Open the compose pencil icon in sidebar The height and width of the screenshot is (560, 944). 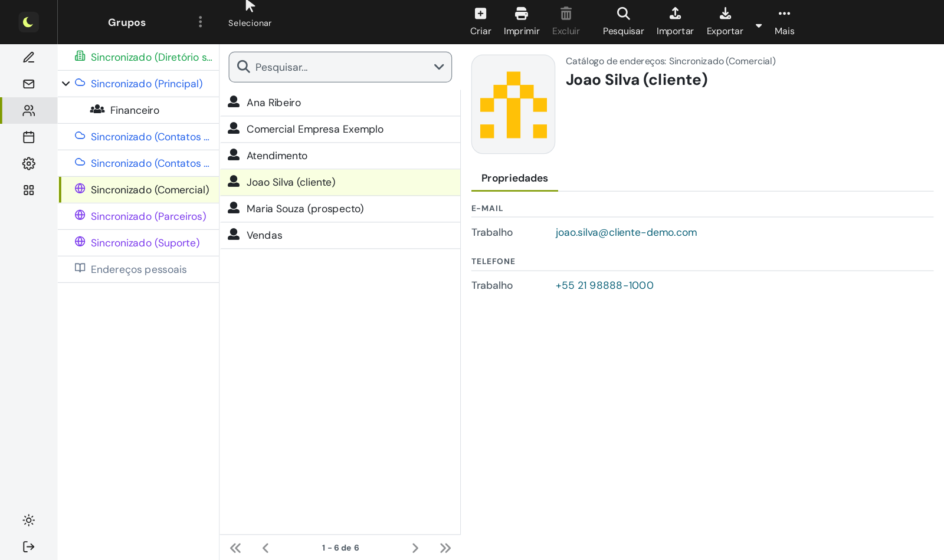click(x=28, y=57)
